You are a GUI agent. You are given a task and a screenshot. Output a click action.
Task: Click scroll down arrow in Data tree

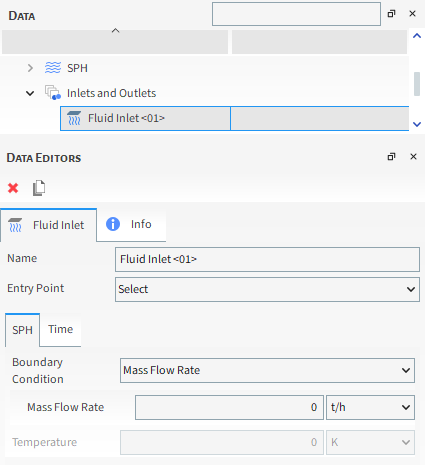(x=417, y=124)
